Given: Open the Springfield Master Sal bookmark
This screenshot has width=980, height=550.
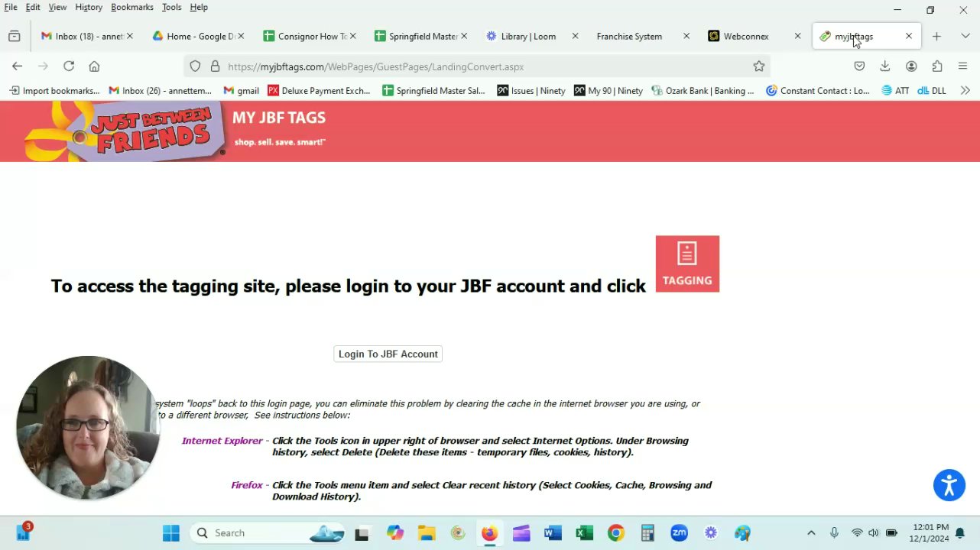Looking at the screenshot, I should [x=433, y=90].
